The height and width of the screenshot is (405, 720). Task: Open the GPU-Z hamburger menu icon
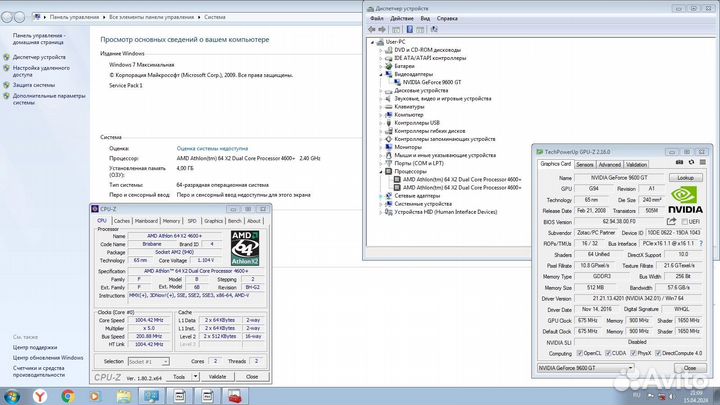pyautogui.click(x=703, y=162)
